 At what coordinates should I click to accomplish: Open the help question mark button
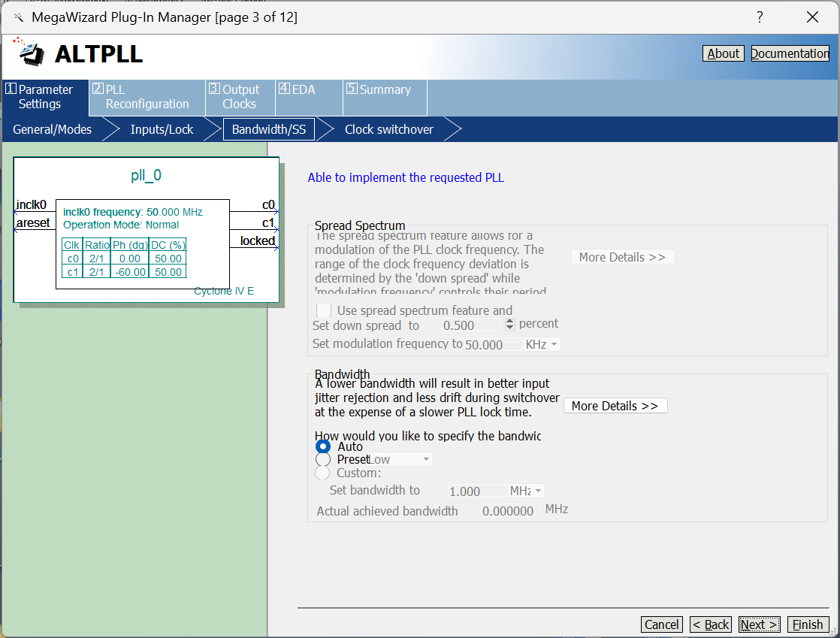[760, 17]
